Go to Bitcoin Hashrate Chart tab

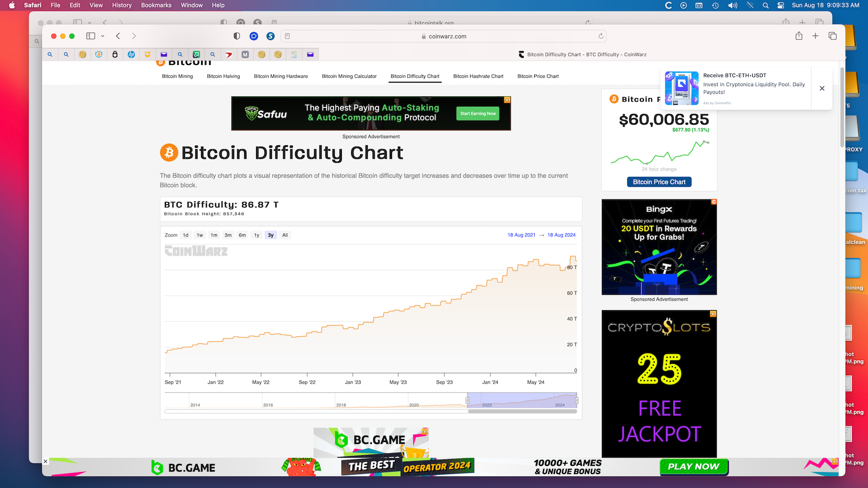(x=478, y=76)
